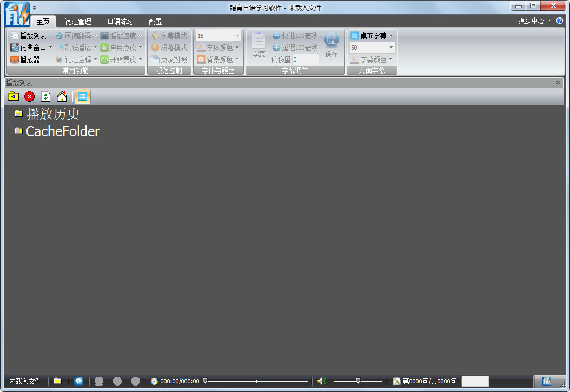Viewport: 570px width, 392px height.
Task: Open the desktop subtitle size combo box showing 50
Action: click(372, 48)
